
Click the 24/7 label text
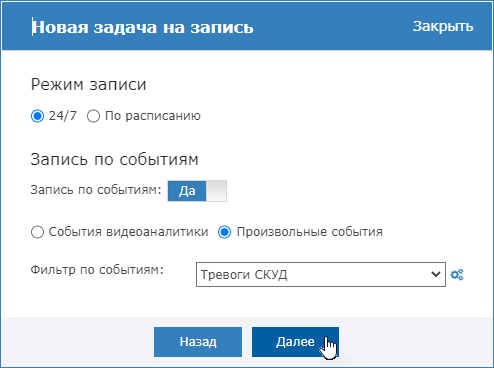63,116
